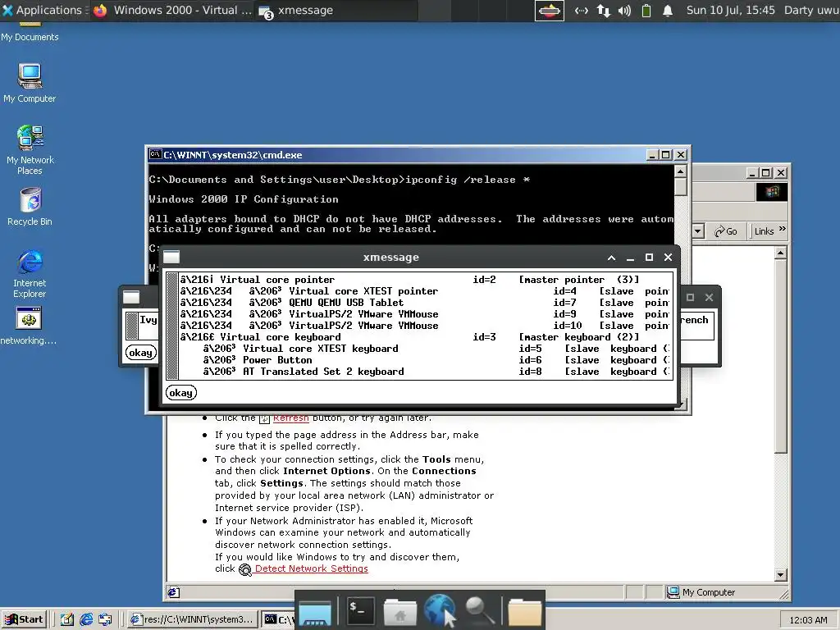
Task: Open My Network Places desktop icon
Action: pyautogui.click(x=30, y=149)
